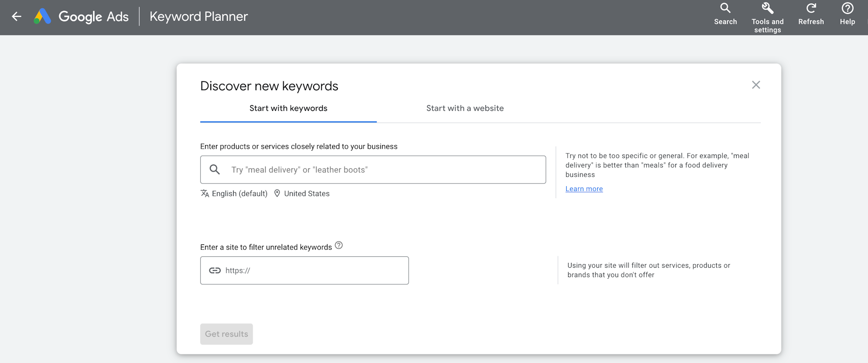Open Tools and settings wrench

tap(767, 18)
